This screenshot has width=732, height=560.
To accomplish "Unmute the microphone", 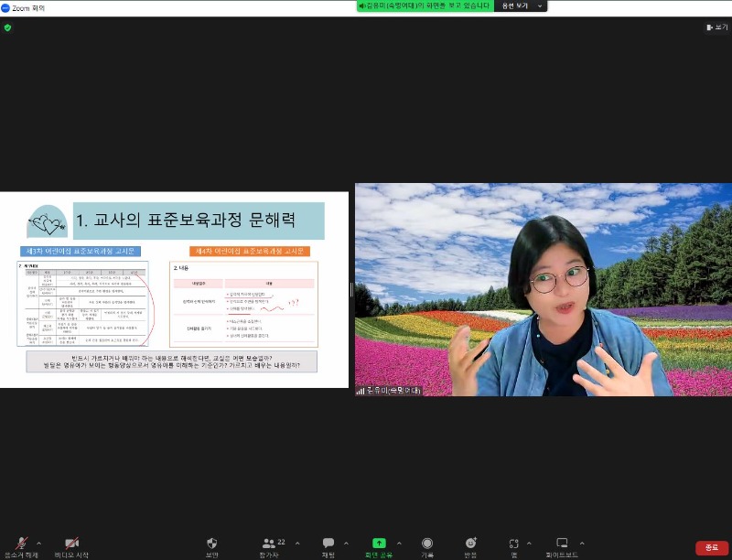I will [x=20, y=544].
